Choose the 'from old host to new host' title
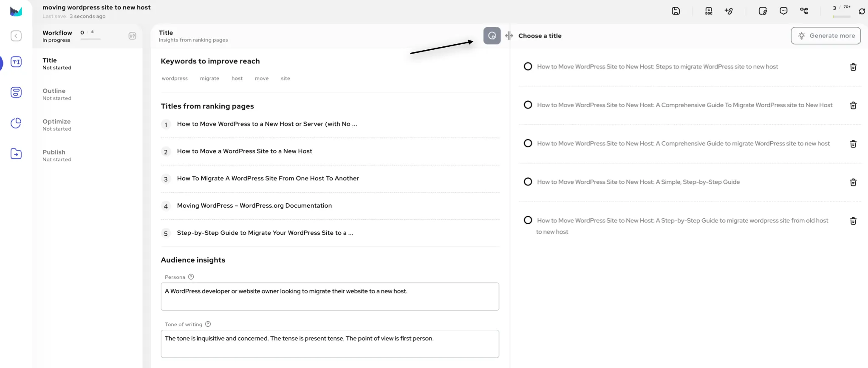This screenshot has width=868, height=368. point(528,220)
